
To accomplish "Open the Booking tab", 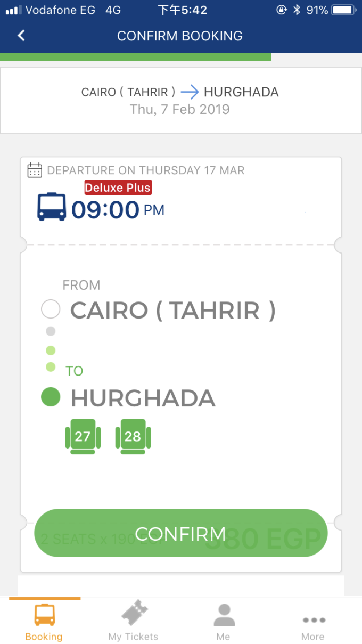I will (44, 622).
